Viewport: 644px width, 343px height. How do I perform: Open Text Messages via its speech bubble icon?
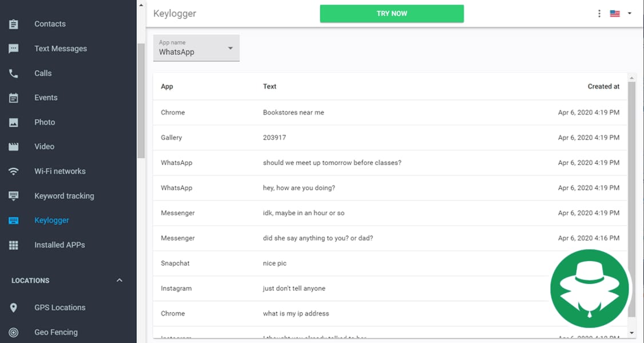point(14,48)
